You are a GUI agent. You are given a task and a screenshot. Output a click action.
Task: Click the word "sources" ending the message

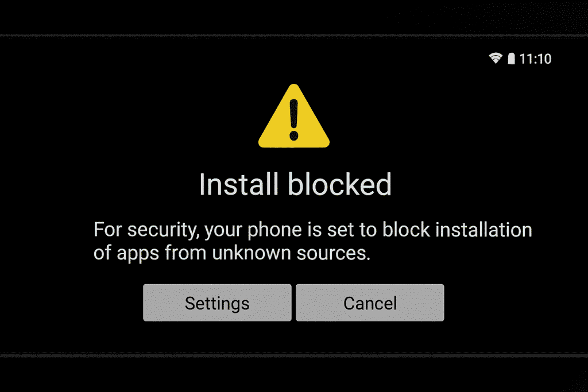(x=334, y=254)
